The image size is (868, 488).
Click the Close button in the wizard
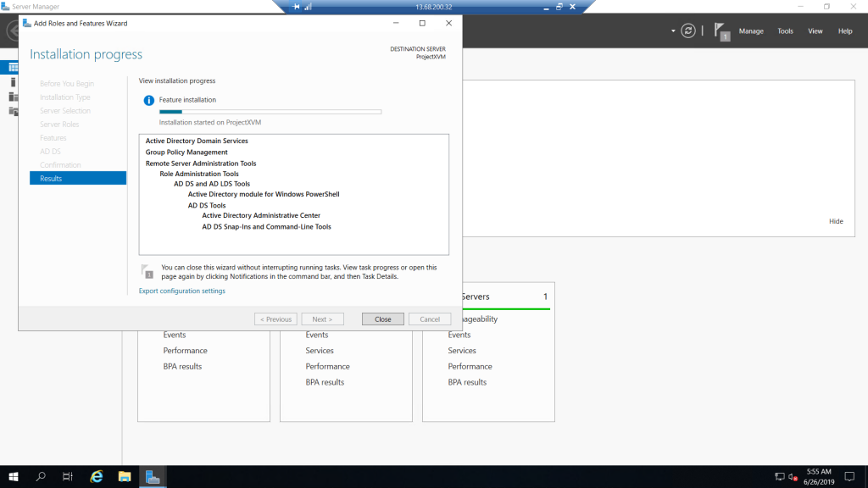[x=382, y=319]
